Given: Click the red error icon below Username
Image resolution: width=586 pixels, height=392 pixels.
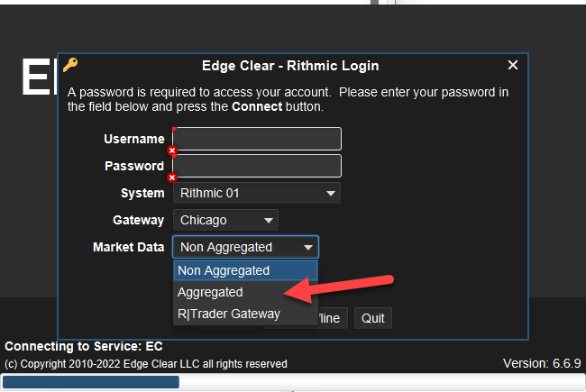Looking at the screenshot, I should [172, 150].
